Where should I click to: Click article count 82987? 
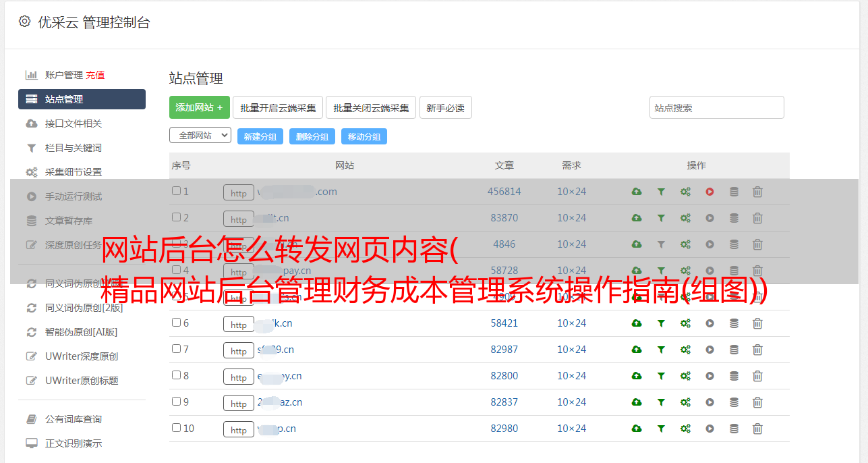[504, 350]
